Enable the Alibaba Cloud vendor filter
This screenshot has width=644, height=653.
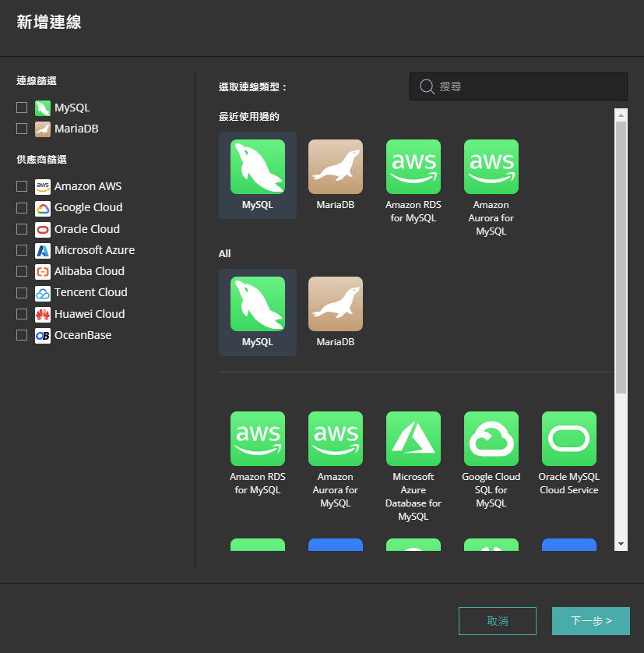click(22, 271)
